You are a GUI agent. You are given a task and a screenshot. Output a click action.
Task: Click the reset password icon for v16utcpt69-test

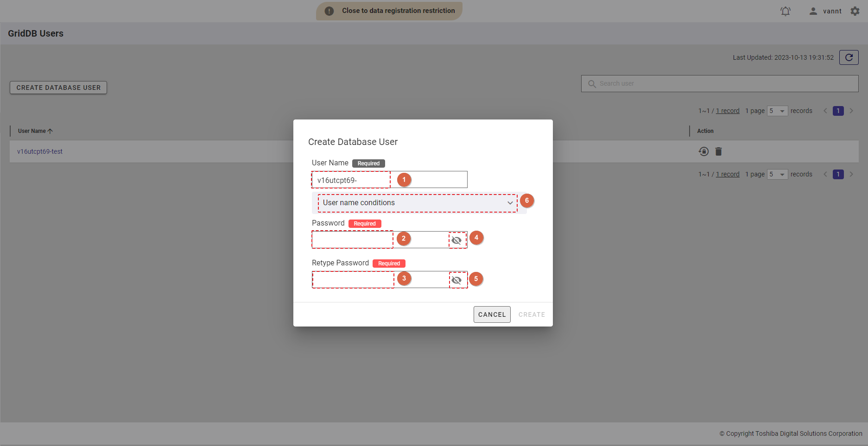coord(703,151)
